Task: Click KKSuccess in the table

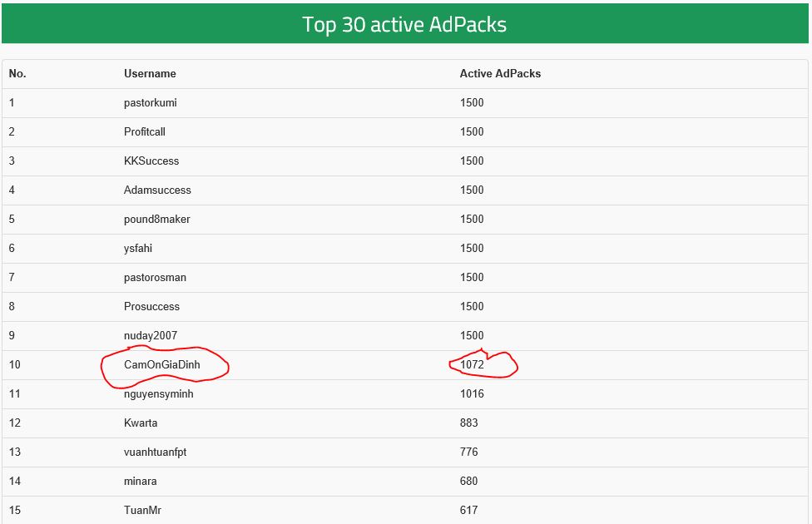Action: pos(151,161)
